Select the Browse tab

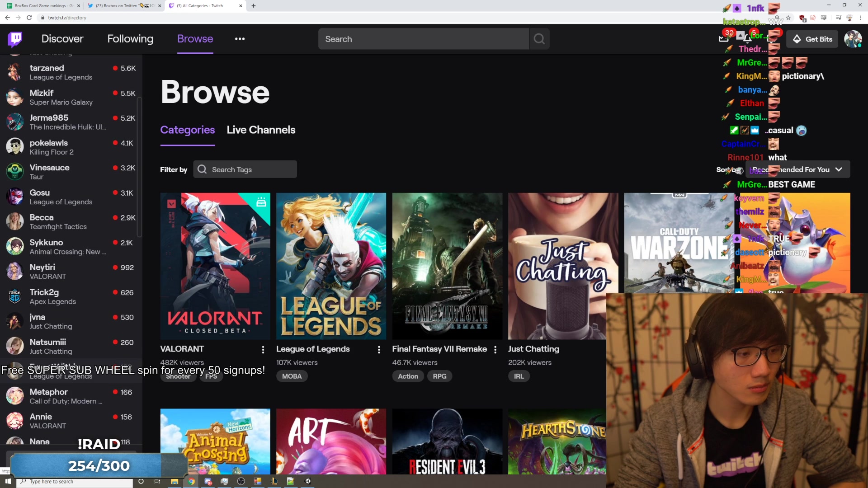(195, 39)
